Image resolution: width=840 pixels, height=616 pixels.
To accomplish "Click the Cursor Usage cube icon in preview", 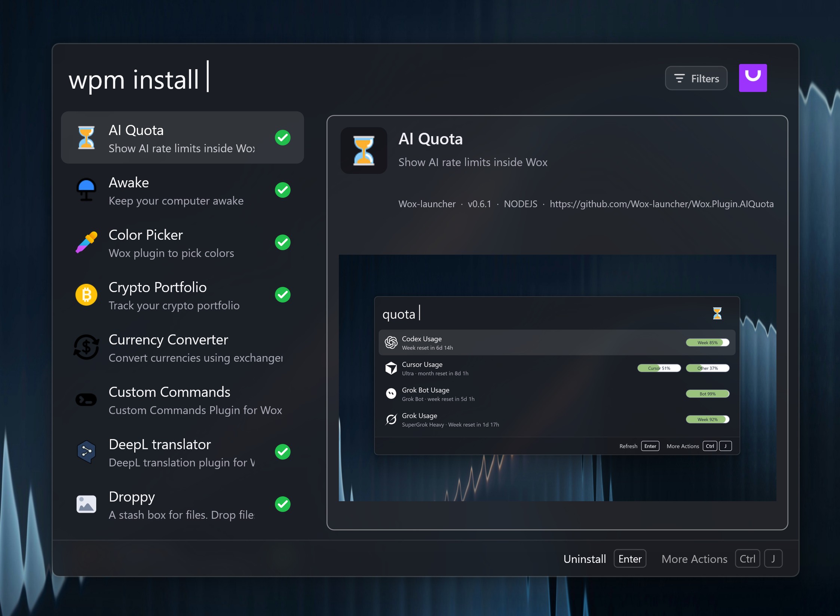I will [x=391, y=368].
